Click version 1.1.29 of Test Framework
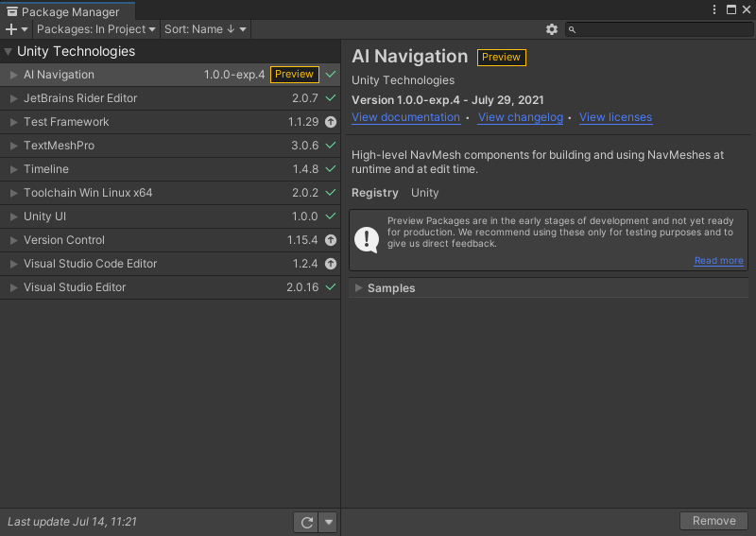Image resolution: width=756 pixels, height=536 pixels. click(x=303, y=122)
